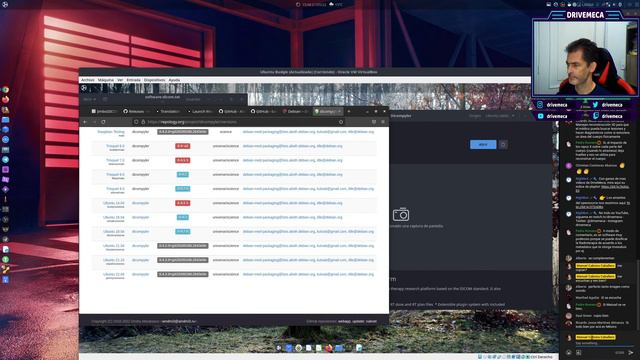Open the webapp link in the page footer

344,321
